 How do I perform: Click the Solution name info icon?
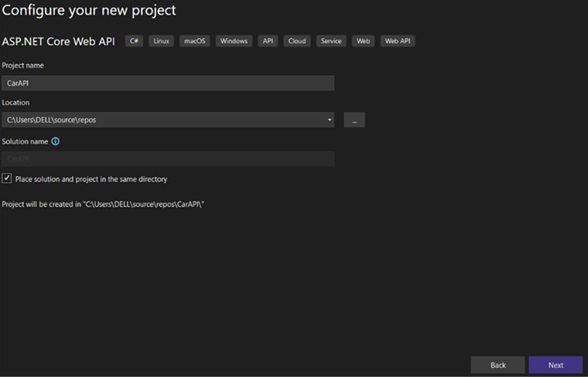55,142
